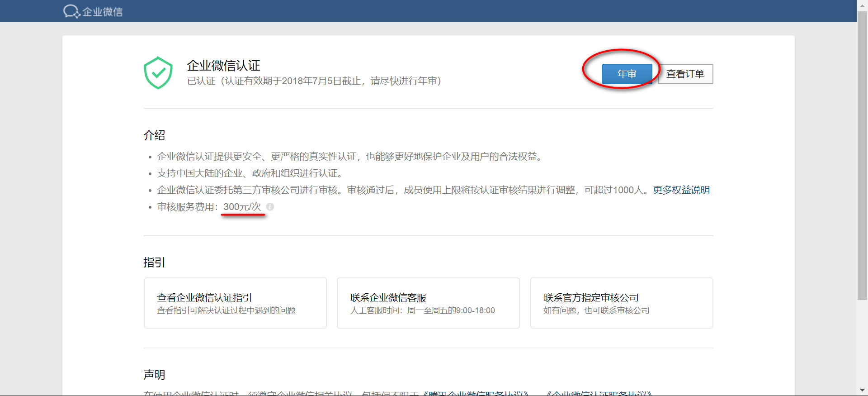Open the 查看企业微信认证指引 card

pos(235,303)
